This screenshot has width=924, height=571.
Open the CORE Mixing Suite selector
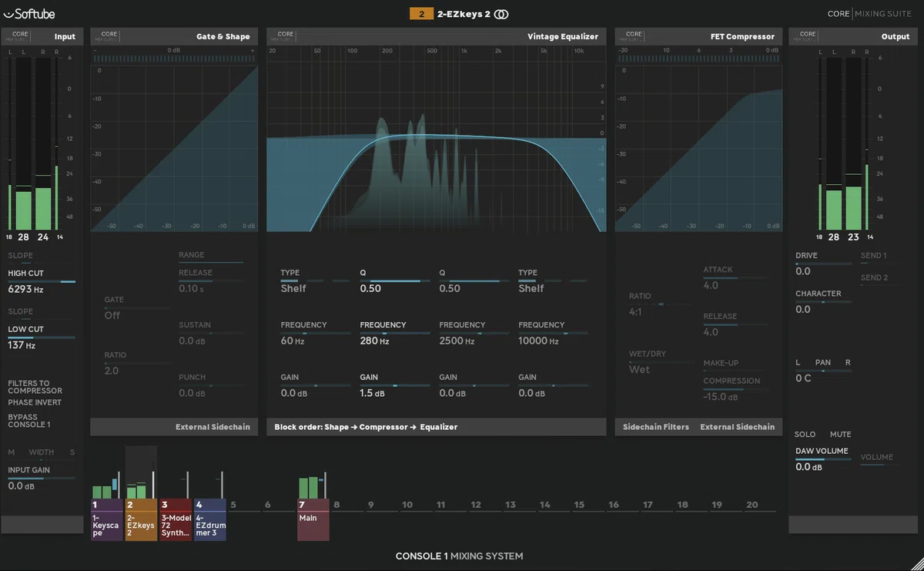tap(869, 14)
